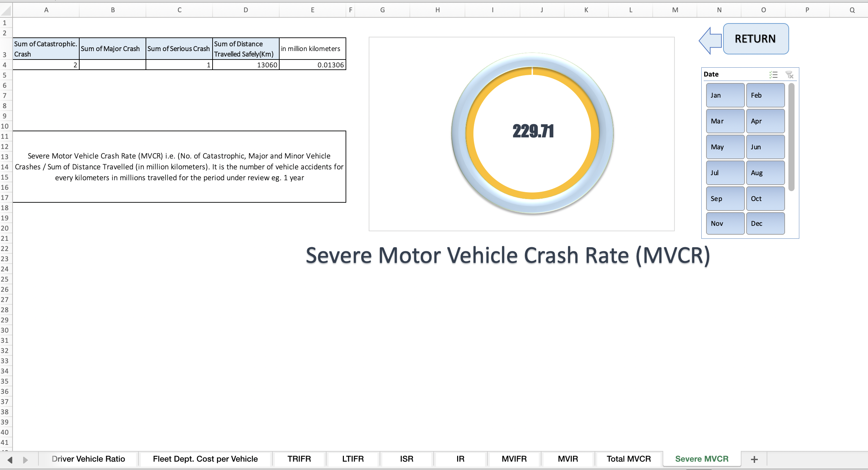The height and width of the screenshot is (470, 868).
Task: Switch to the LTIFR sheet tab
Action: tap(353, 459)
